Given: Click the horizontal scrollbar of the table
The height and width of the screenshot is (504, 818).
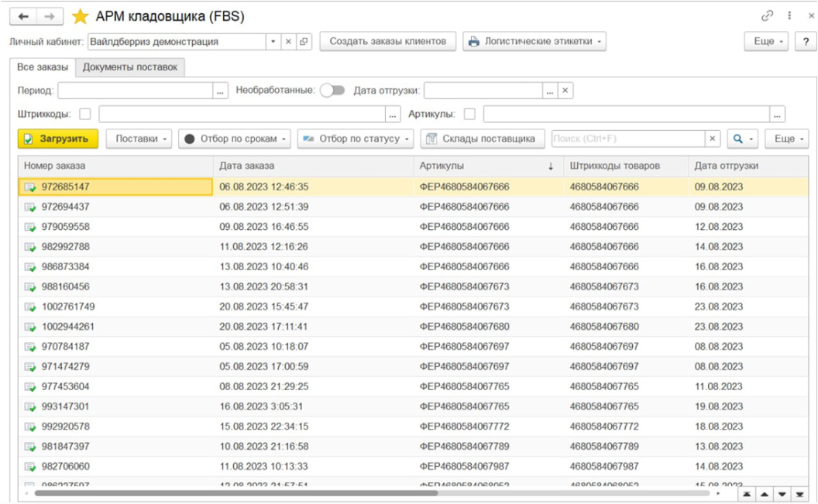Looking at the screenshot, I should [232, 493].
